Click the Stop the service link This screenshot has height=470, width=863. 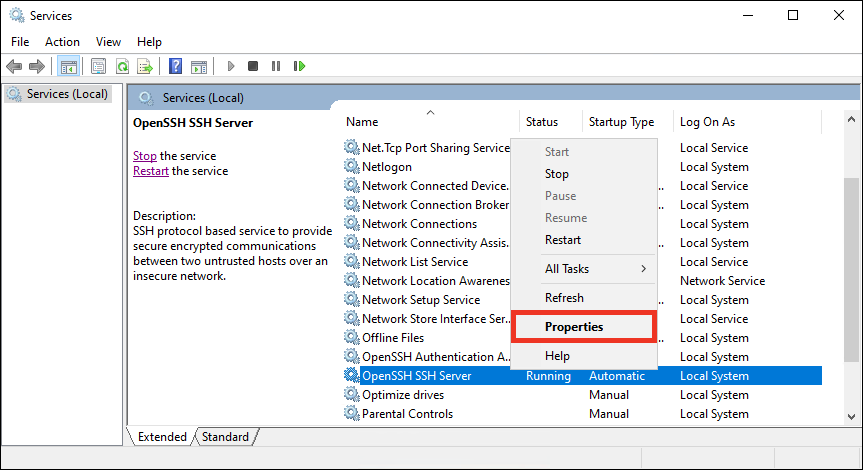coord(145,156)
